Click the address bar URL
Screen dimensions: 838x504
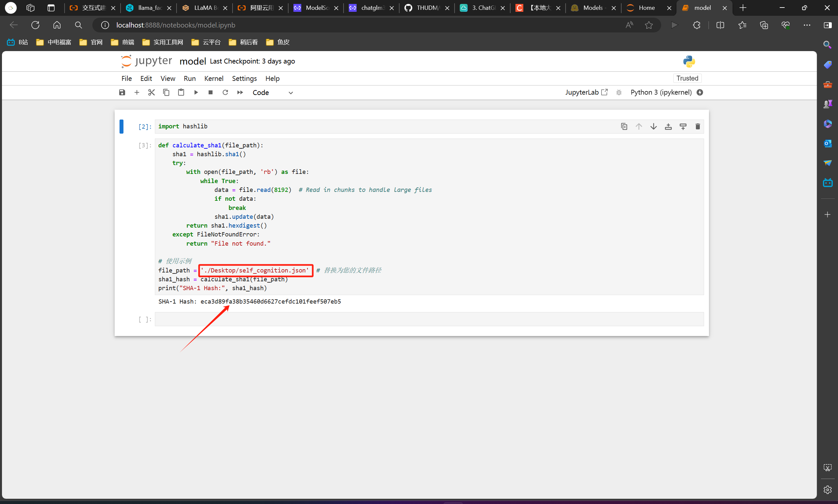[176, 25]
